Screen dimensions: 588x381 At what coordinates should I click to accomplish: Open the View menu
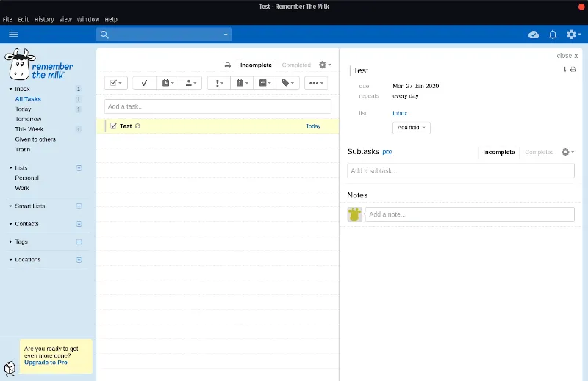pyautogui.click(x=65, y=20)
